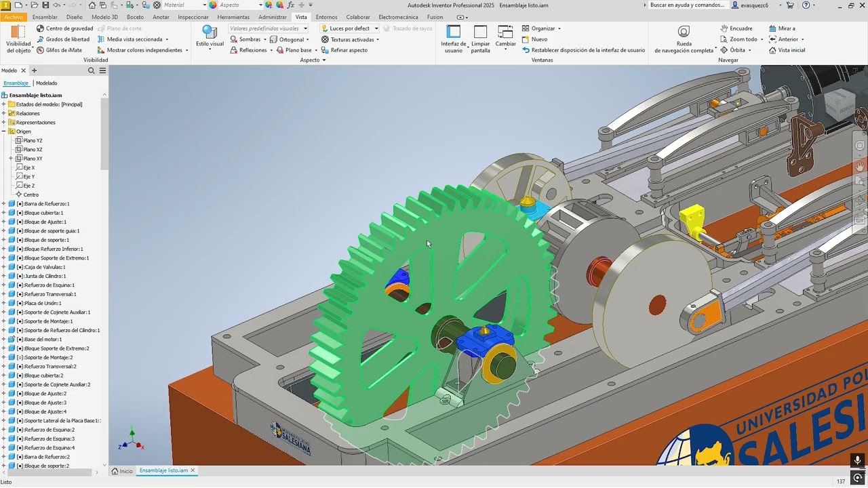Close the Ensamblaje listo.iam document tab
The width and height of the screenshot is (868, 488).
pyautogui.click(x=193, y=470)
